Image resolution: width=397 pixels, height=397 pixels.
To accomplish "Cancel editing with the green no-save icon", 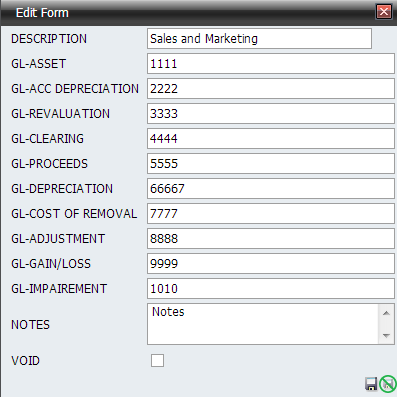I will tap(388, 384).
